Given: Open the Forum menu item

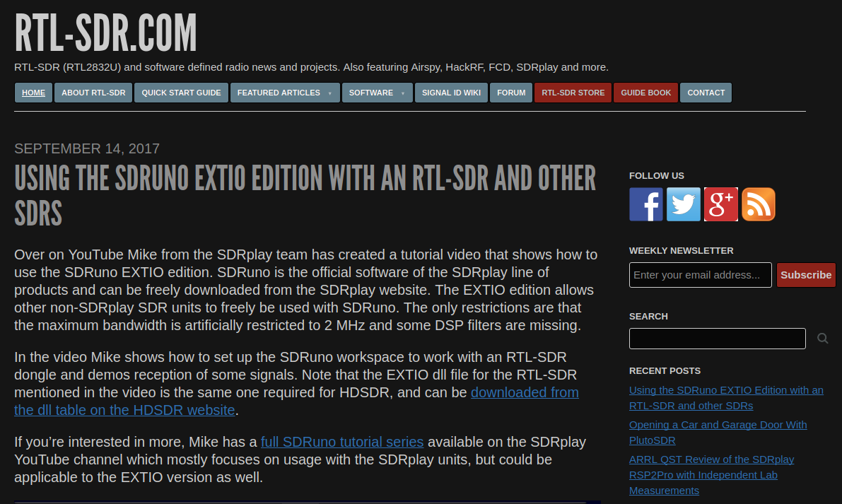Looking at the screenshot, I should [511, 93].
